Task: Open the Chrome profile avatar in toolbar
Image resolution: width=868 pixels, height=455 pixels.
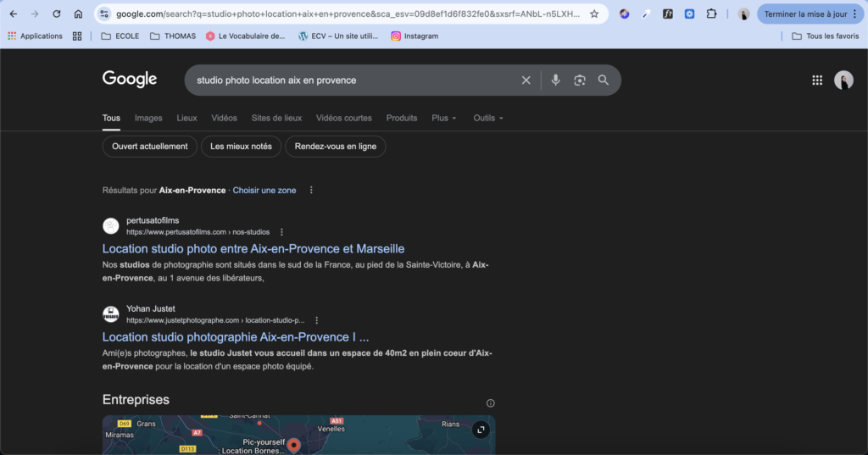Action: coord(743,14)
